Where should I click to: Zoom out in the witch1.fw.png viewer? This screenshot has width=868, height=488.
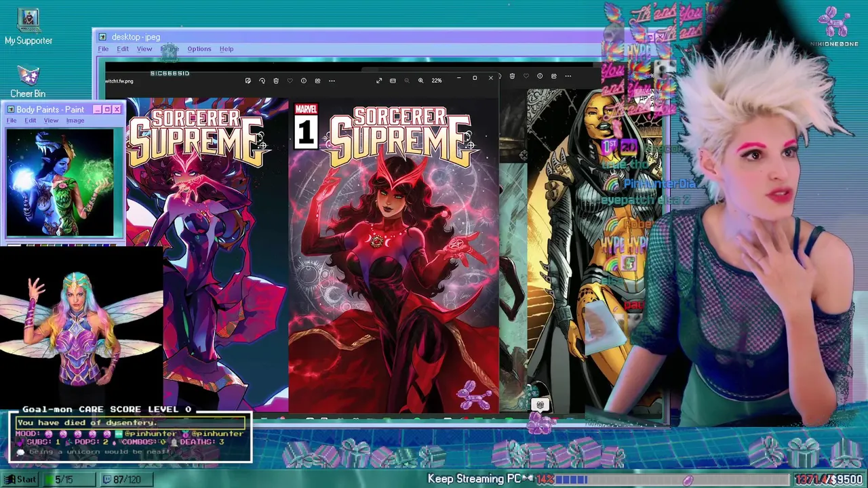coord(407,81)
